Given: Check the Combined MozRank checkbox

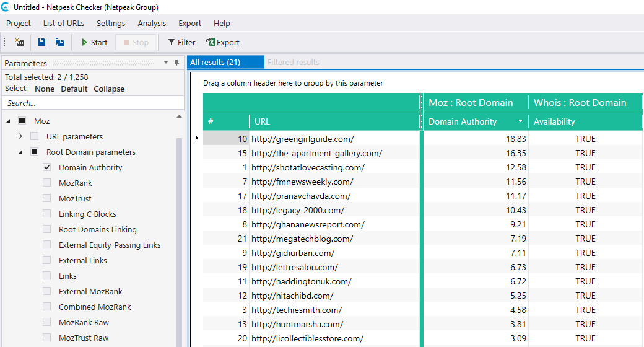Looking at the screenshot, I should point(47,307).
